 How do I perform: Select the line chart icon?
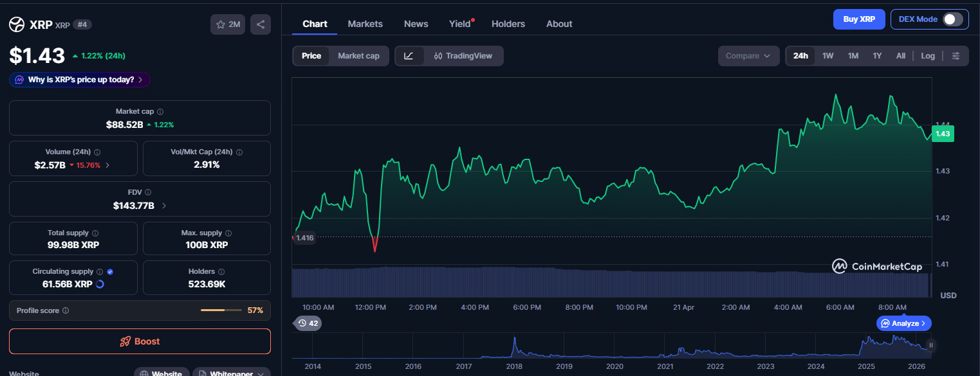coord(409,56)
